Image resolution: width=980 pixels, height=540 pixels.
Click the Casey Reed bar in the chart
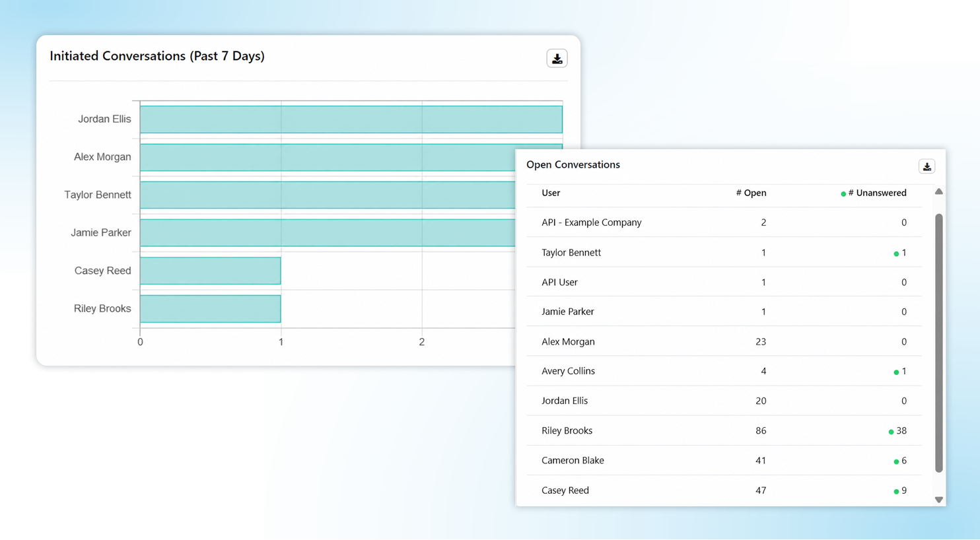click(211, 271)
